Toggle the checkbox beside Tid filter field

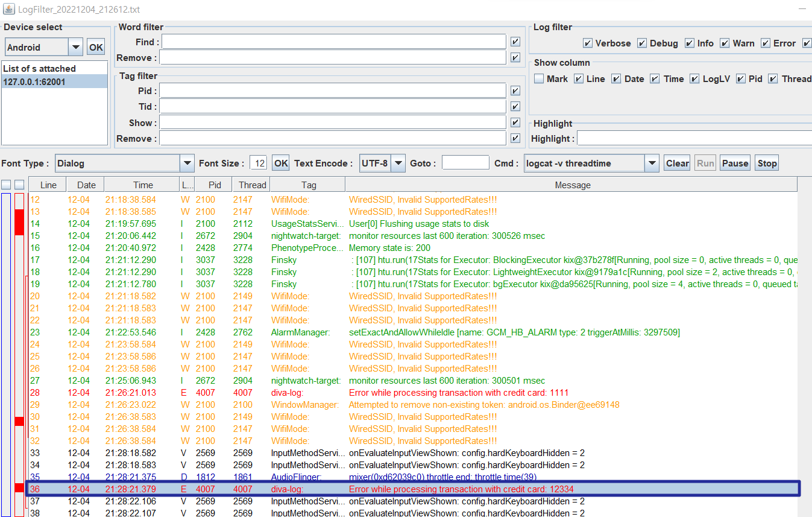coord(515,106)
